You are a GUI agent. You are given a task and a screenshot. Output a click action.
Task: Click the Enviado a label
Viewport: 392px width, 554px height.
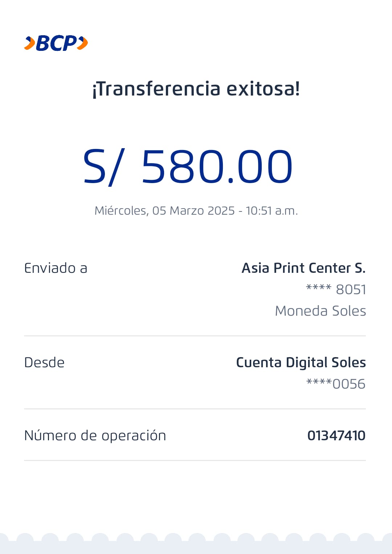coord(56,268)
